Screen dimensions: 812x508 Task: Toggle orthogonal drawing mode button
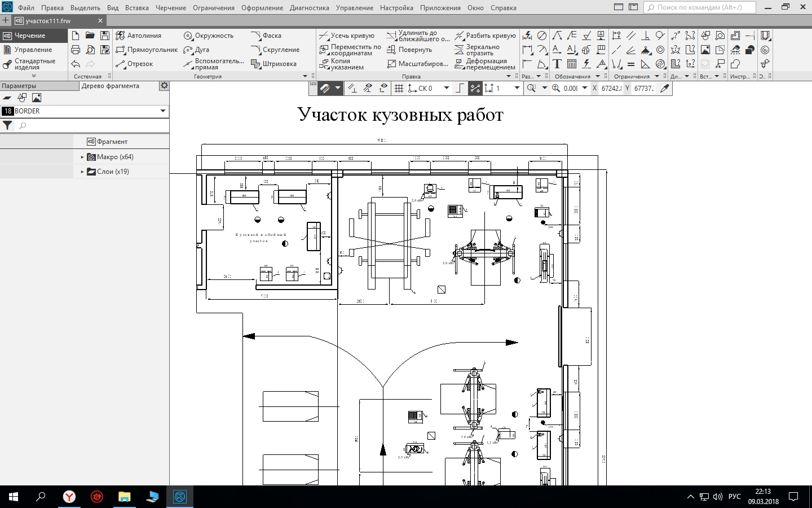[460, 88]
